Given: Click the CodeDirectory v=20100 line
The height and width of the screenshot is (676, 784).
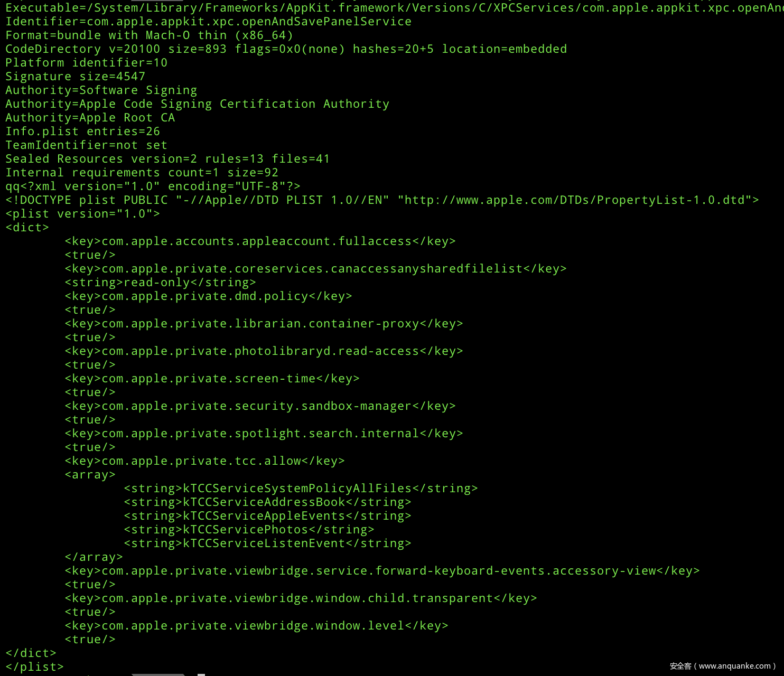Looking at the screenshot, I should (x=286, y=49).
